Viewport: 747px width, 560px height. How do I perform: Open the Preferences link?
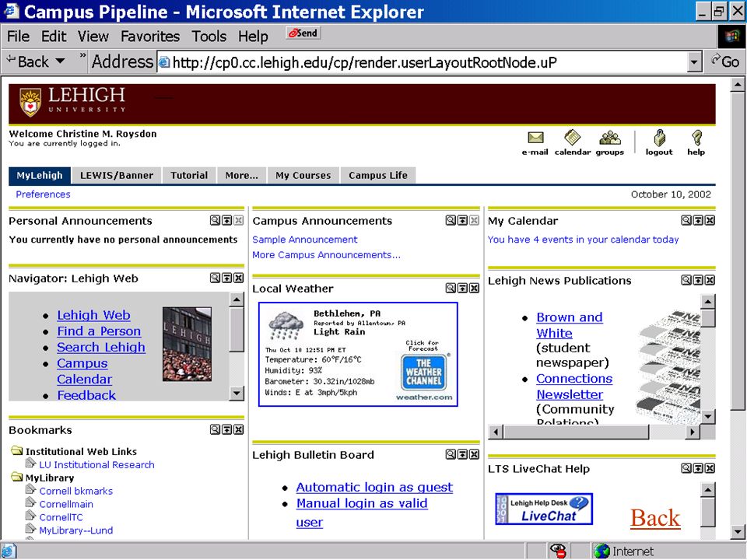(43, 194)
